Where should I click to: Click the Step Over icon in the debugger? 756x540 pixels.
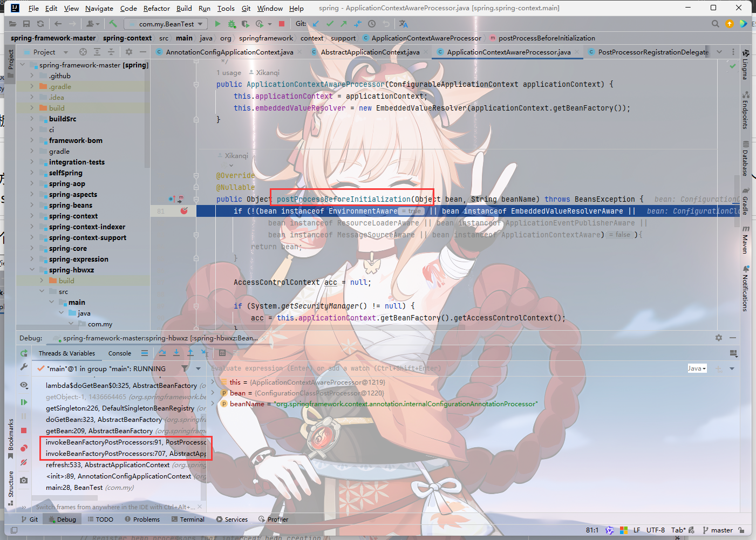[162, 353]
